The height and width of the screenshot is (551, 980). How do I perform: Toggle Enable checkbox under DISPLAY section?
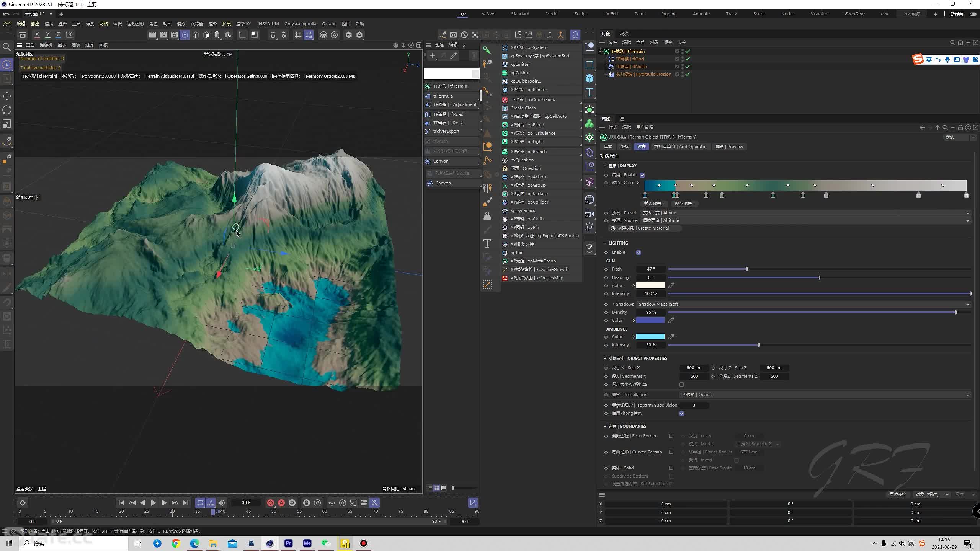642,174
